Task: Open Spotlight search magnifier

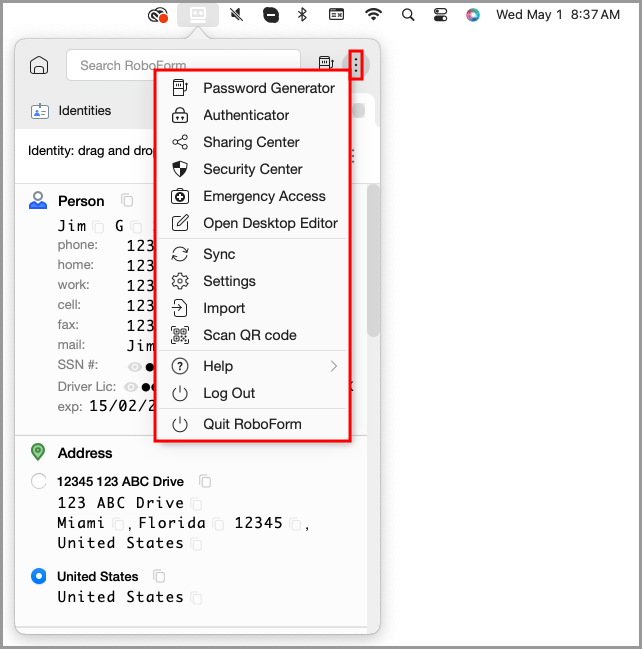Action: coord(408,15)
